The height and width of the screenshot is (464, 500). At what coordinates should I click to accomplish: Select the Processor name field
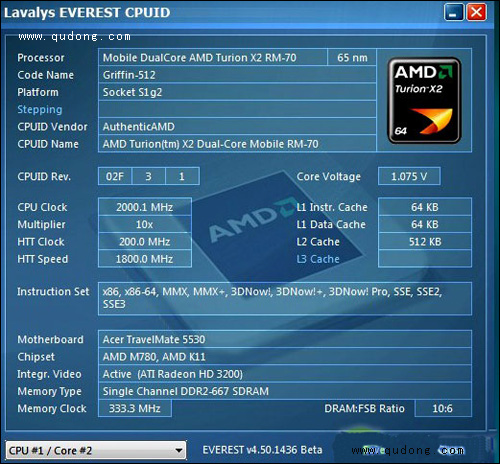coord(213,57)
